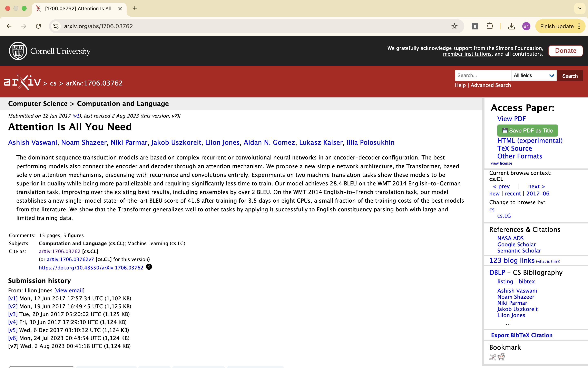The width and height of the screenshot is (588, 368).
Task: Open Other Formats link
Action: (519, 156)
